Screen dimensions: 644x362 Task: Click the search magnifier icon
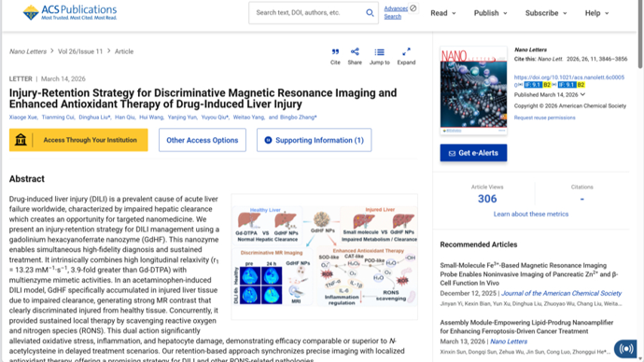pyautogui.click(x=370, y=13)
